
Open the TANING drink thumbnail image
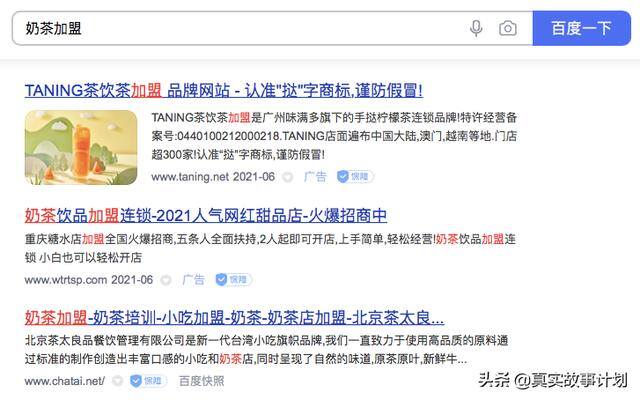81,147
